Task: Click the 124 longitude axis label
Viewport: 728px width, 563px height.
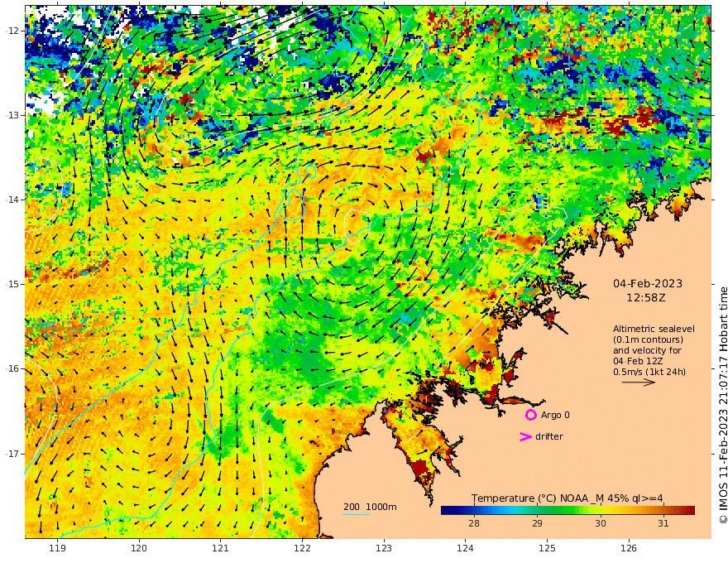Action: (x=465, y=548)
